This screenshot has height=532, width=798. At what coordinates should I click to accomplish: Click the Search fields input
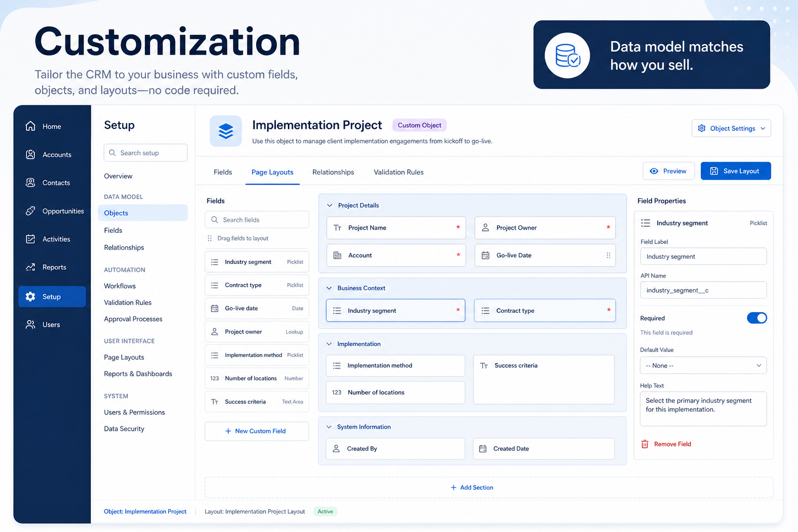click(x=257, y=220)
